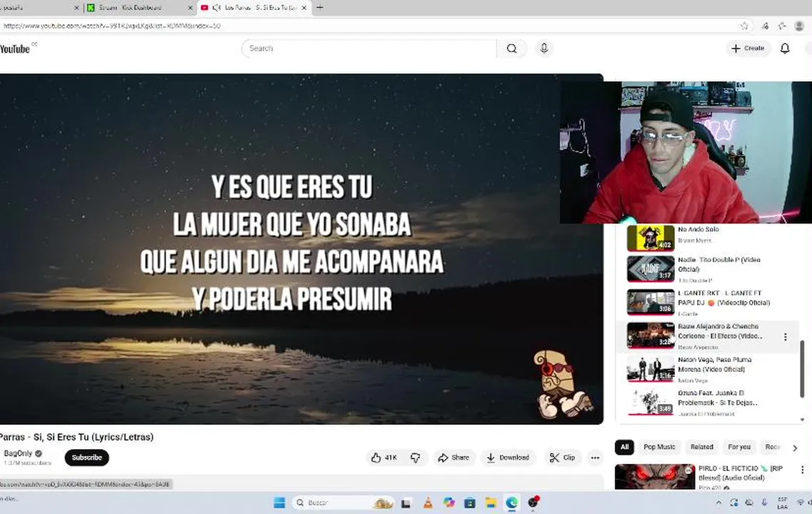The width and height of the screenshot is (812, 514).
Task: Open a new browser tab
Action: click(x=319, y=7)
